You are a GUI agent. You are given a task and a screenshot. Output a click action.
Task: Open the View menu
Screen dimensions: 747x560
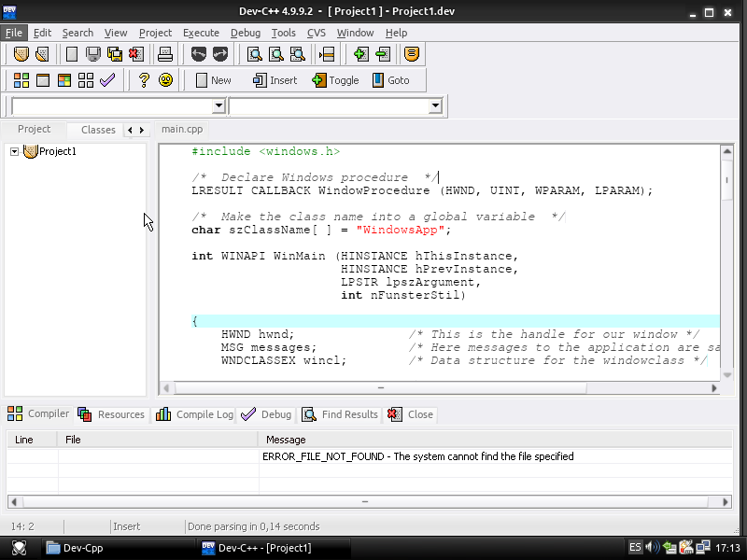(116, 33)
